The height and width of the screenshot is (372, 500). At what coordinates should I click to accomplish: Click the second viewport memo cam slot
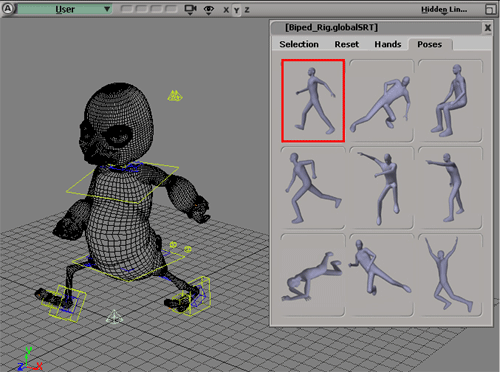point(141,9)
